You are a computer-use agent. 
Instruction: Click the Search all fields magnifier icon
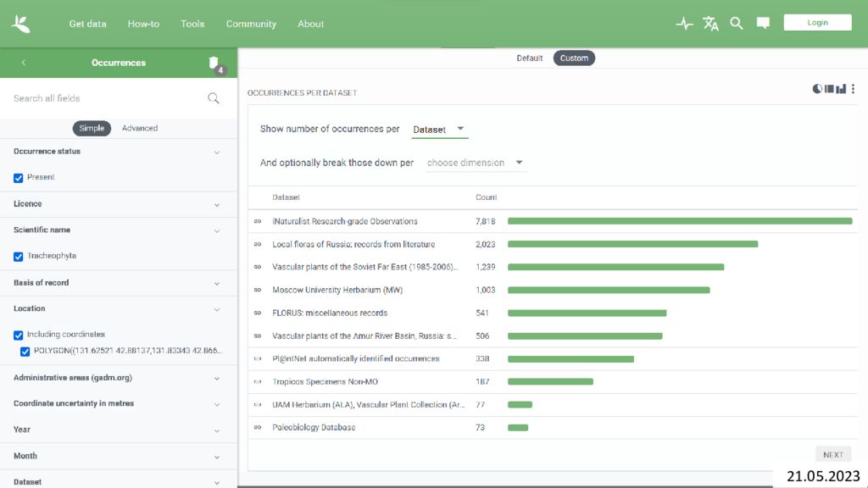213,98
